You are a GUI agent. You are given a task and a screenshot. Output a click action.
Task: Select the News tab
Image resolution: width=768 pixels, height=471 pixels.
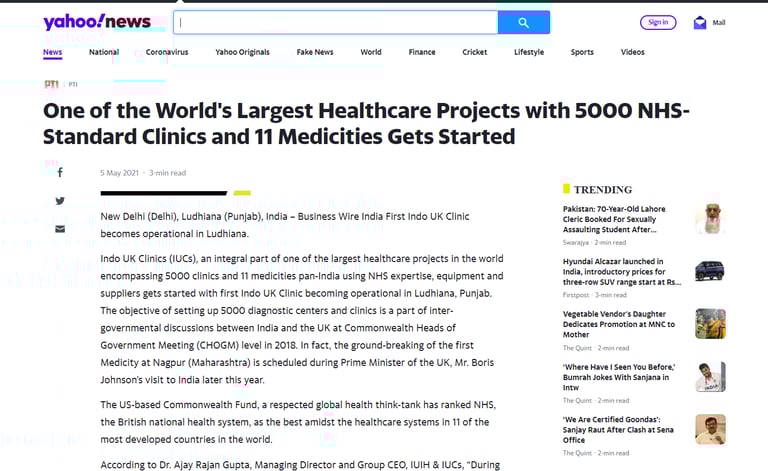(x=52, y=52)
